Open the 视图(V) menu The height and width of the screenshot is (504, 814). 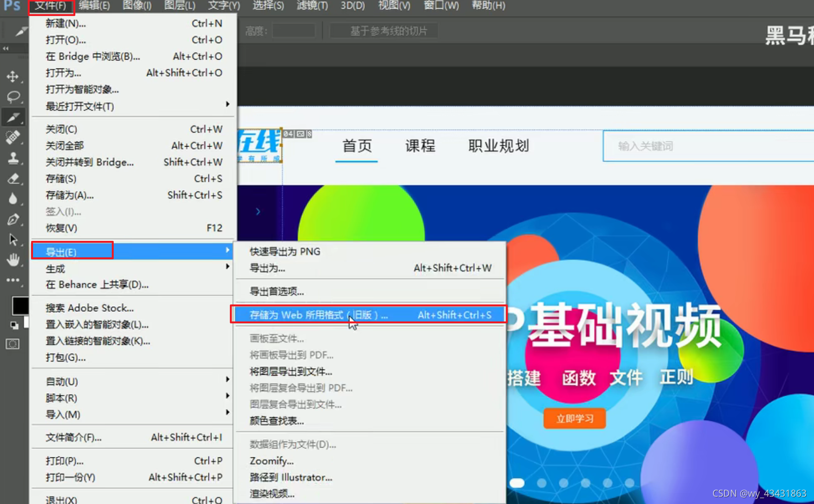394,6
